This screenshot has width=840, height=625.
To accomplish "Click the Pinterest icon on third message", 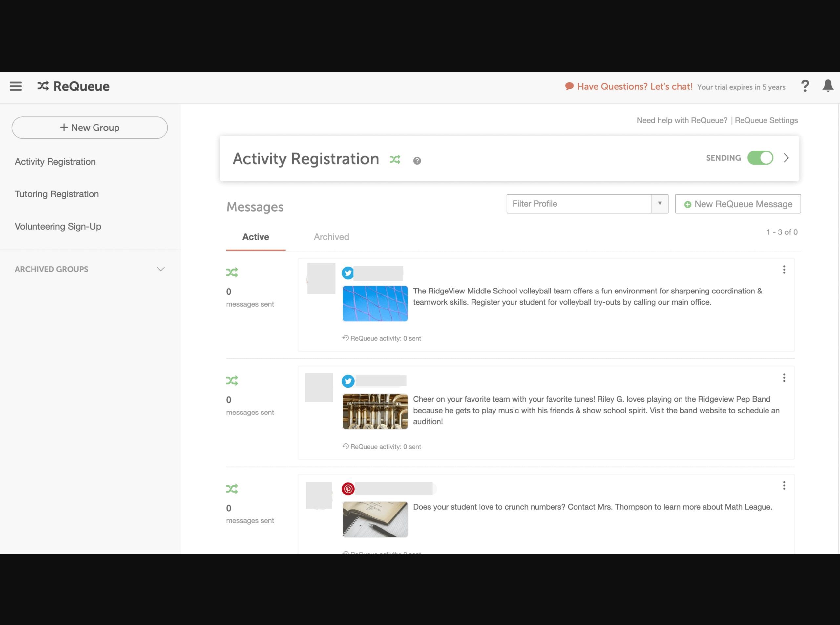I will click(348, 489).
